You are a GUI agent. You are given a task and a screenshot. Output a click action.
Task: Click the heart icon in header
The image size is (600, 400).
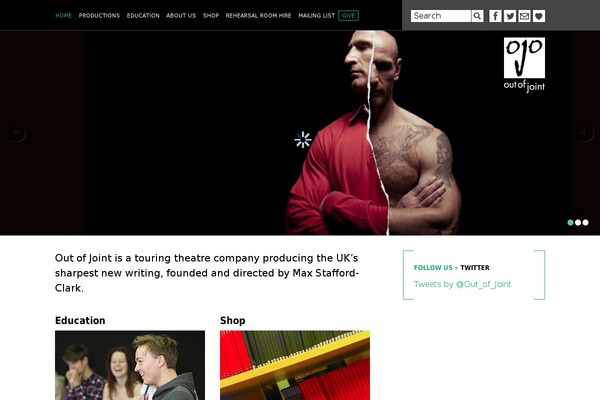[x=539, y=16]
